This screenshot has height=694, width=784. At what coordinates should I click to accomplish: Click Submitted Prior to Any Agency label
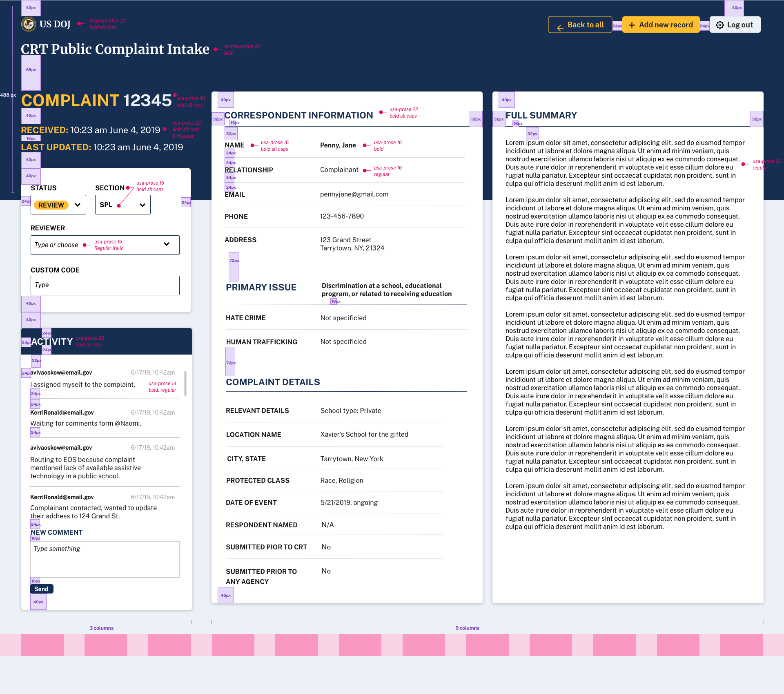point(261,576)
